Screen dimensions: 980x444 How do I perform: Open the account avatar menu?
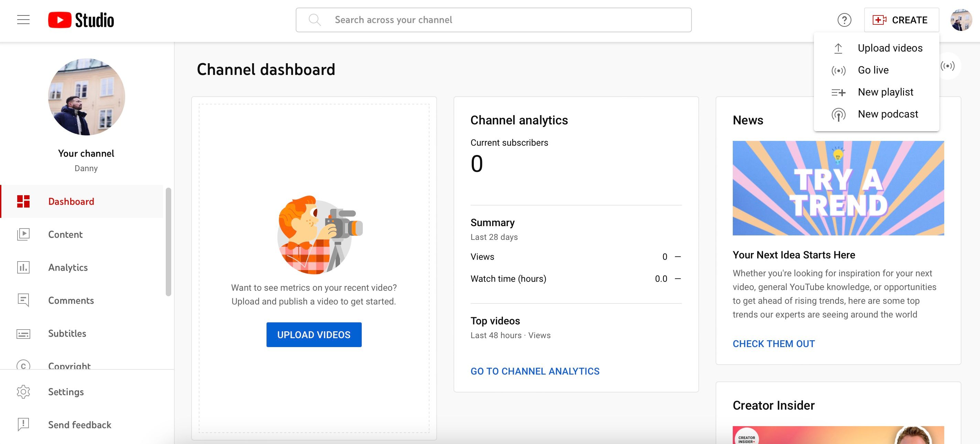pyautogui.click(x=961, y=20)
